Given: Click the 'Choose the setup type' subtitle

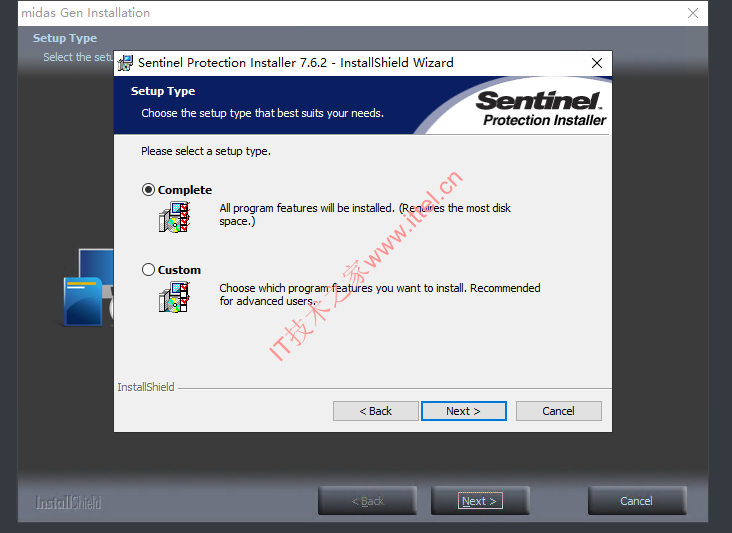Looking at the screenshot, I should click(x=262, y=113).
